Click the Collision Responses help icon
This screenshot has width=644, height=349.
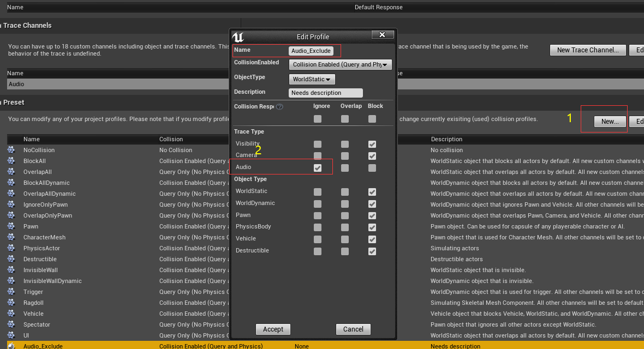279,106
